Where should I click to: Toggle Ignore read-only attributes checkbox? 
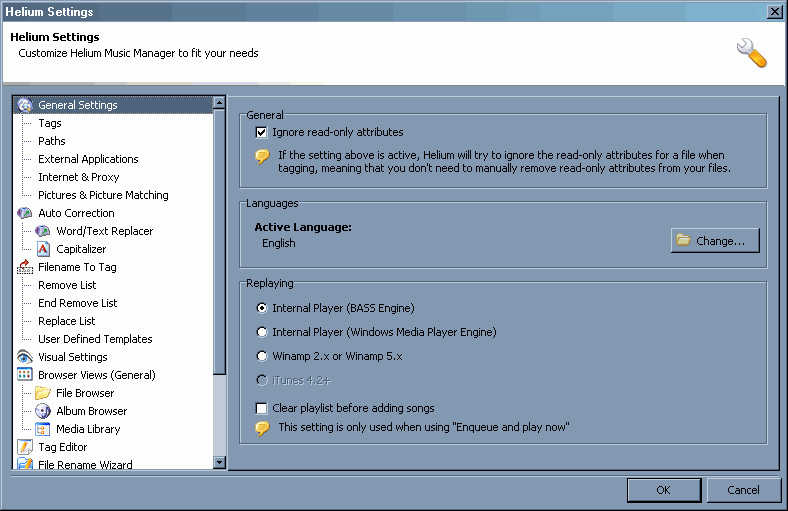tap(261, 133)
